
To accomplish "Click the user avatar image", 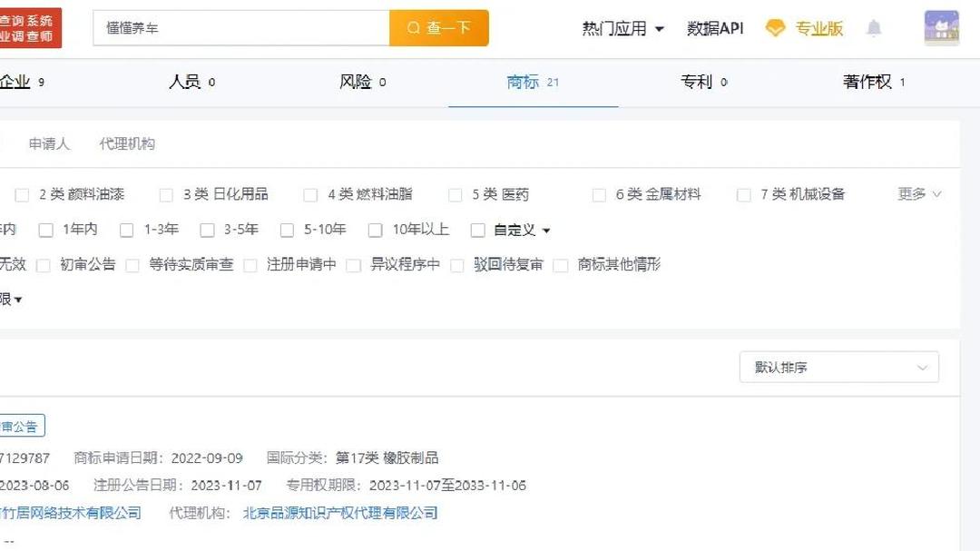I will point(940,28).
